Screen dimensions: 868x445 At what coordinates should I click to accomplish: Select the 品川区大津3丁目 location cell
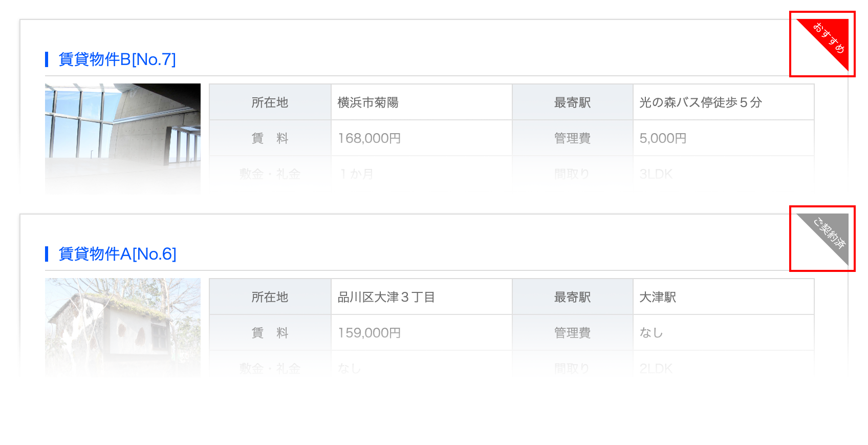[x=422, y=297]
